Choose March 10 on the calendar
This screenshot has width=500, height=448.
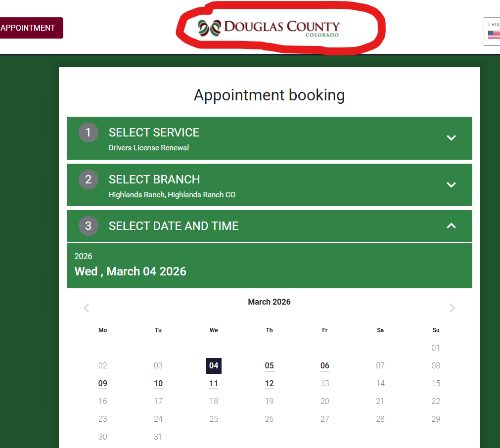(158, 384)
